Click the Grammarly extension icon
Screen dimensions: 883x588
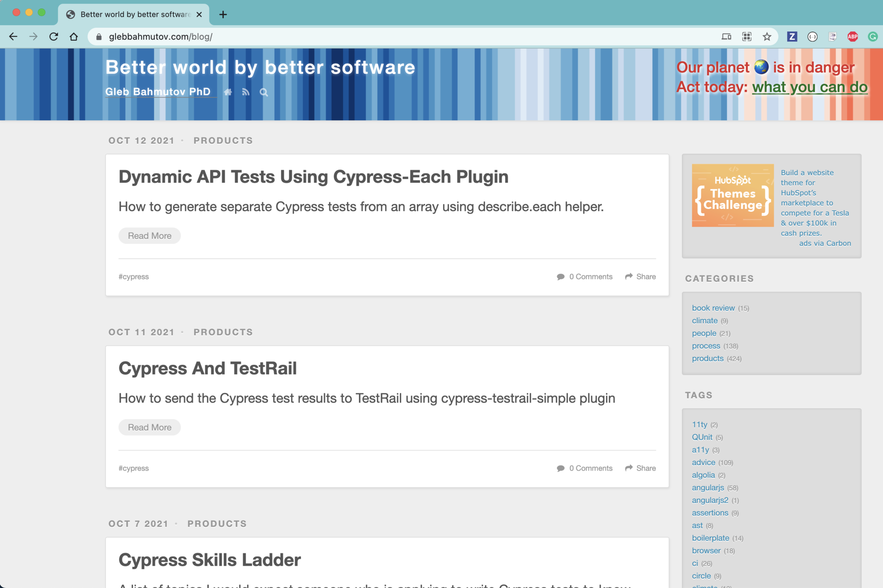(873, 37)
